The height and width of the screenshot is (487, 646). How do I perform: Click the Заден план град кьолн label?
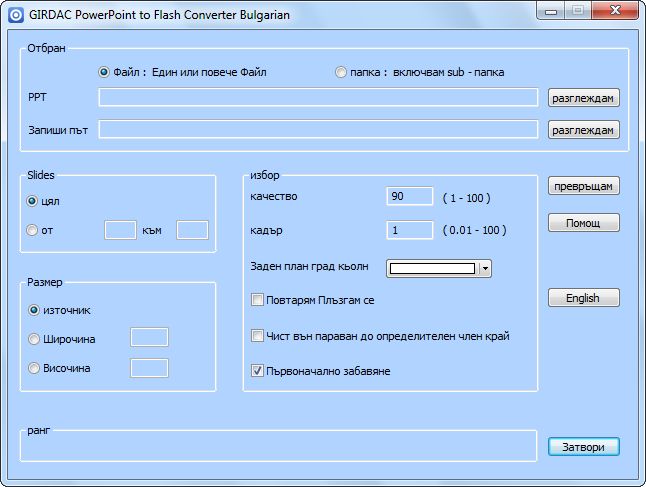[309, 266]
